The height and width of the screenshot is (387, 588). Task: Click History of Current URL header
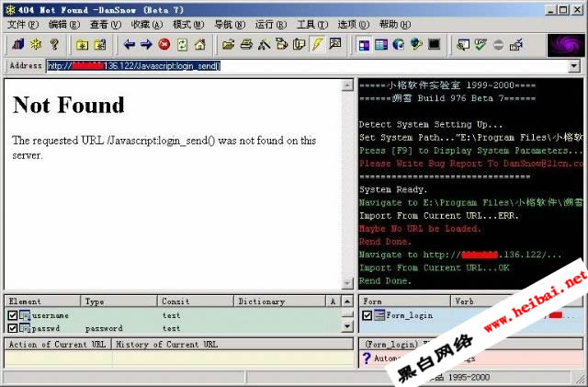coord(232,344)
